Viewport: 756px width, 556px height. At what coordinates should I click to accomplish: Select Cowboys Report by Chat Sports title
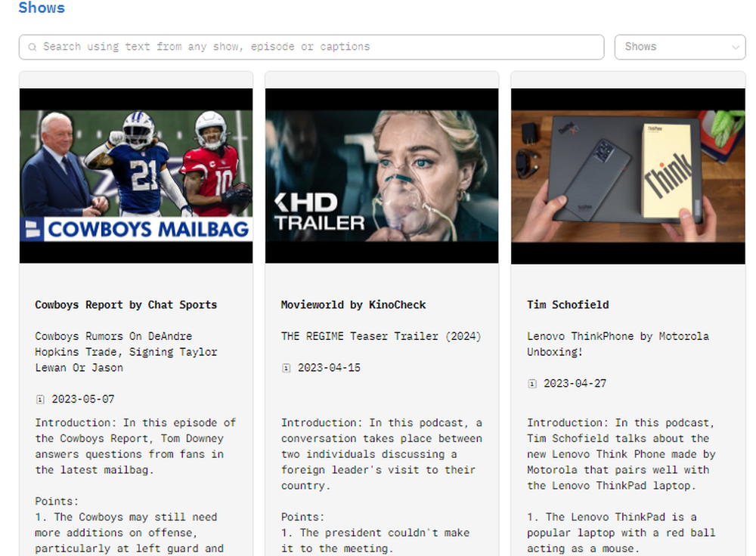click(x=125, y=305)
